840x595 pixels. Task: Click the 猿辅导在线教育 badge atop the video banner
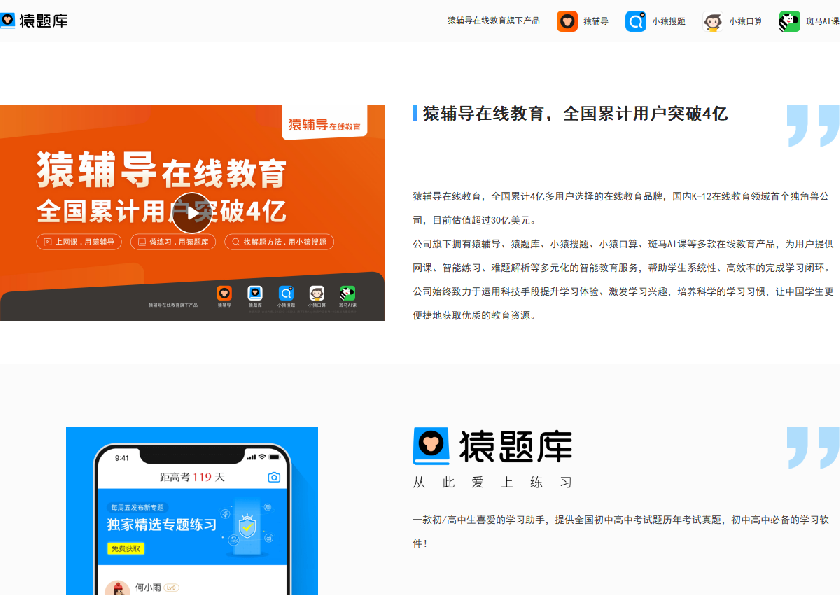coord(325,124)
